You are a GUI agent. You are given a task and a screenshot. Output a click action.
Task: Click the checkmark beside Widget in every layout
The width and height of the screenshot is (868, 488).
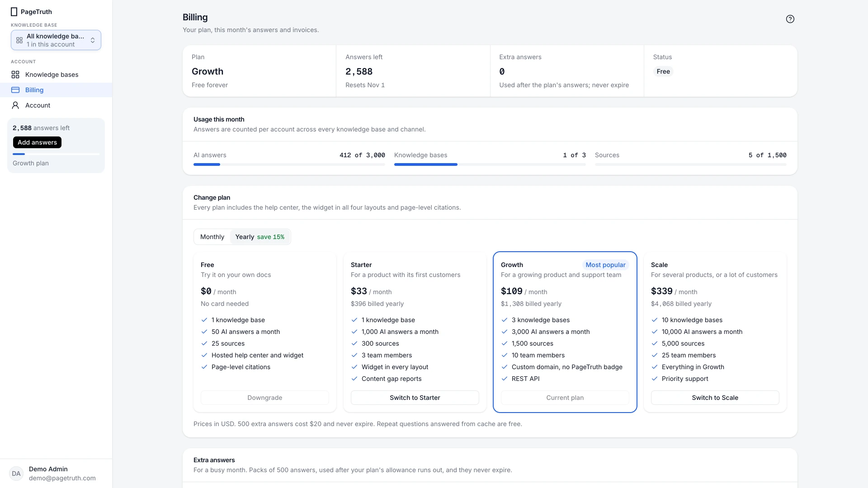(x=354, y=367)
